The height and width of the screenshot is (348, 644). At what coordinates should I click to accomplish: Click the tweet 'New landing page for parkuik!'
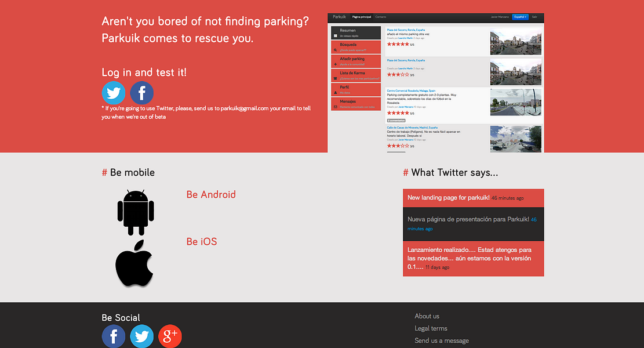pyautogui.click(x=474, y=198)
